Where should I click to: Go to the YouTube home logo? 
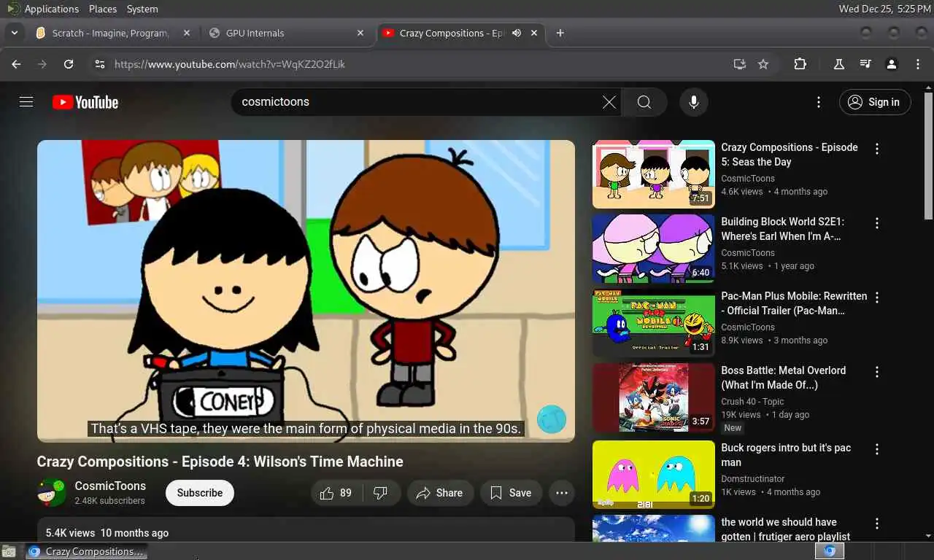coord(85,102)
